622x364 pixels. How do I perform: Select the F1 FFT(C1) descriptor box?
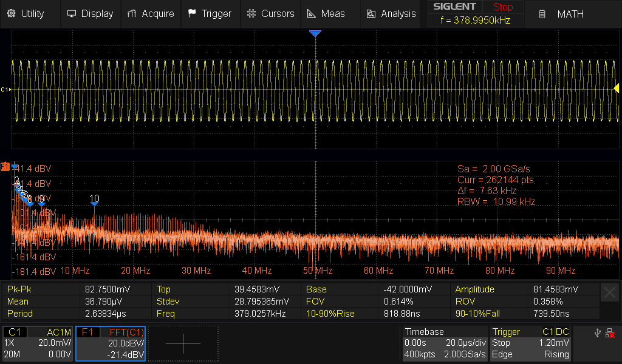coord(111,343)
